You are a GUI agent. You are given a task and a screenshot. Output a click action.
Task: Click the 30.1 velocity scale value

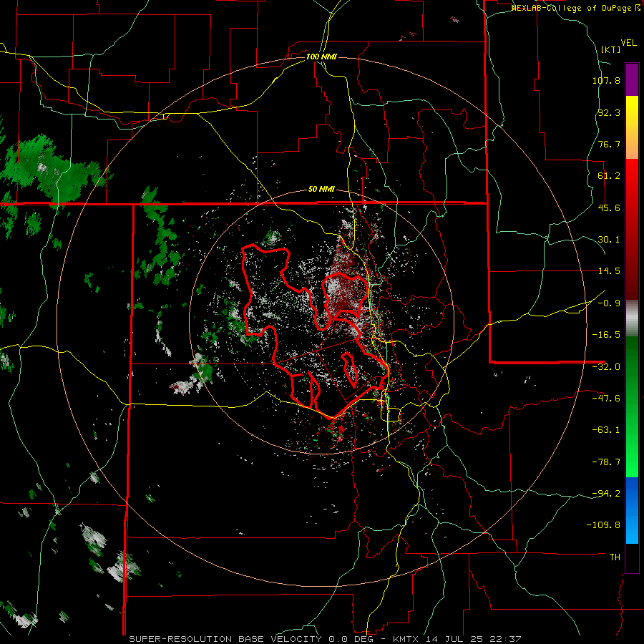click(609, 240)
